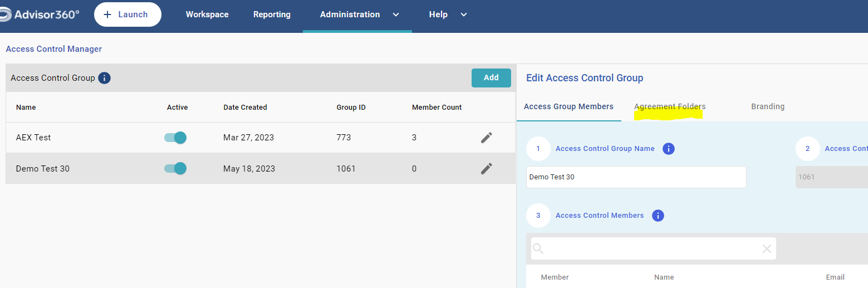Click the Advisor360 logo
The height and width of the screenshot is (288, 868).
[x=40, y=14]
